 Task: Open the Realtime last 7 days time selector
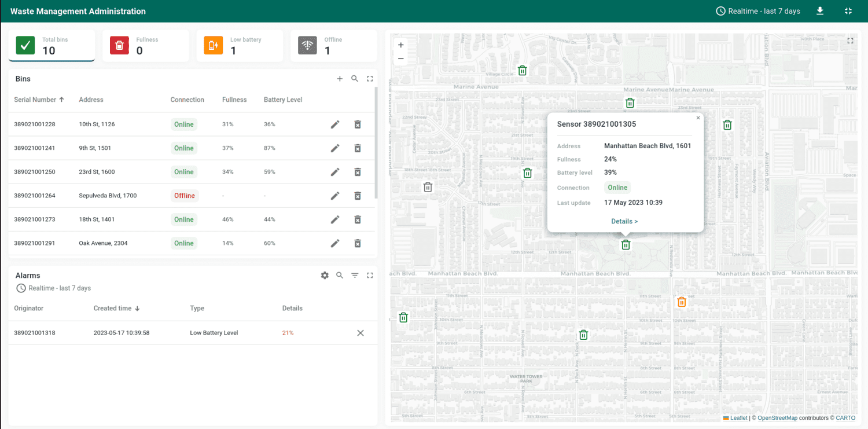tap(758, 10)
